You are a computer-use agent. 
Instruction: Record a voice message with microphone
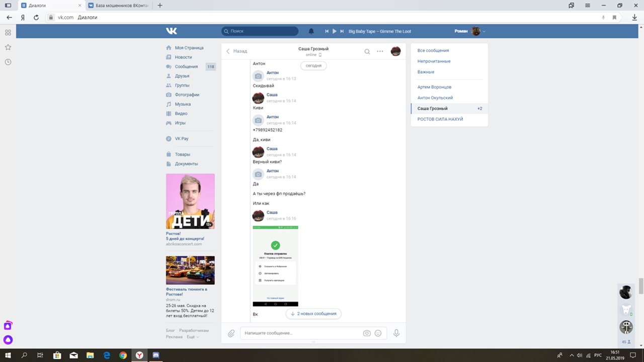coord(396,333)
